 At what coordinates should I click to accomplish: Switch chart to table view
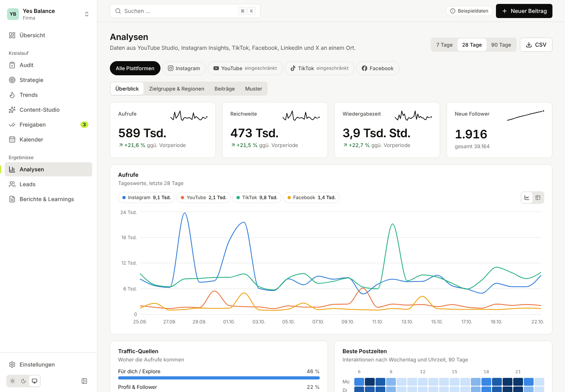pyautogui.click(x=538, y=198)
